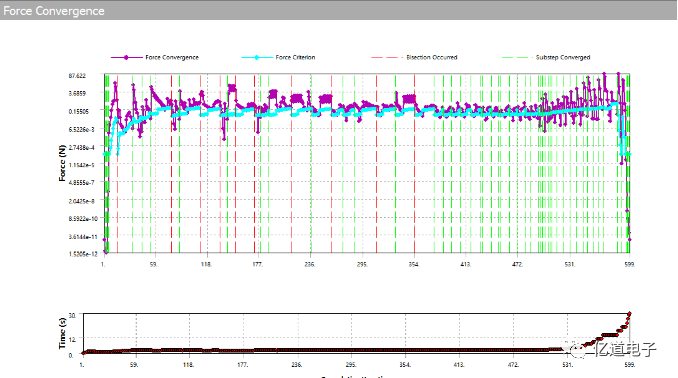Click the Force (N) axis label

click(x=62, y=163)
